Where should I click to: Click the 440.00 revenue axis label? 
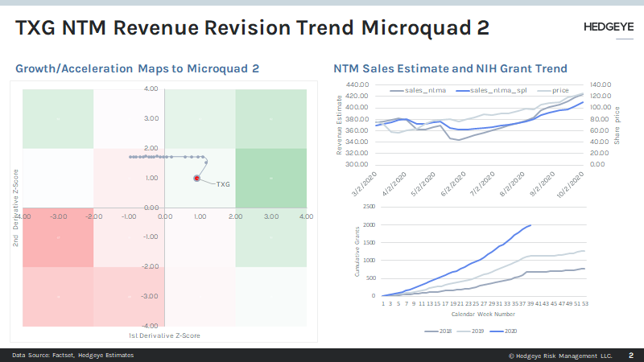point(357,84)
